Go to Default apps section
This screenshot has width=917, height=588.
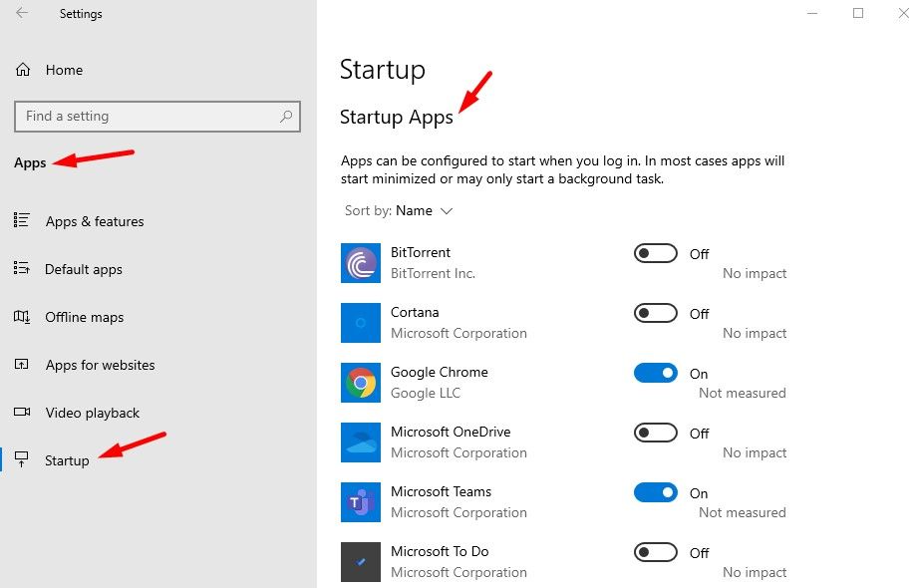click(84, 269)
